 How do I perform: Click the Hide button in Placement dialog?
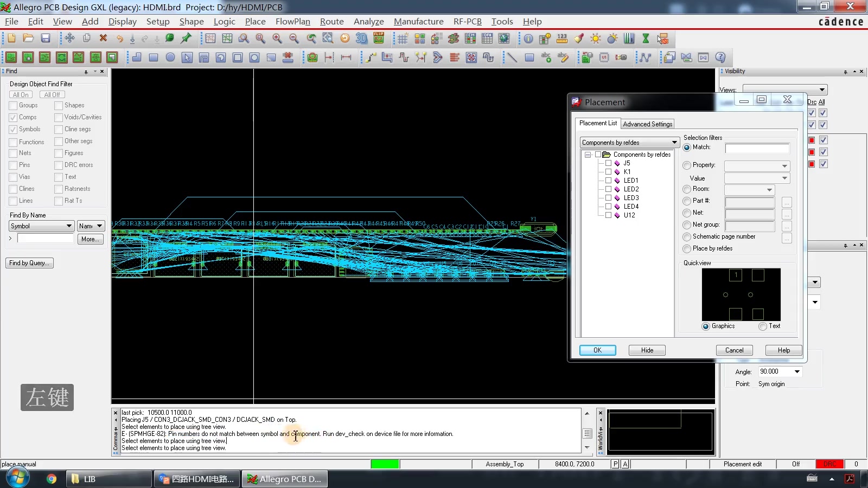tap(647, 350)
